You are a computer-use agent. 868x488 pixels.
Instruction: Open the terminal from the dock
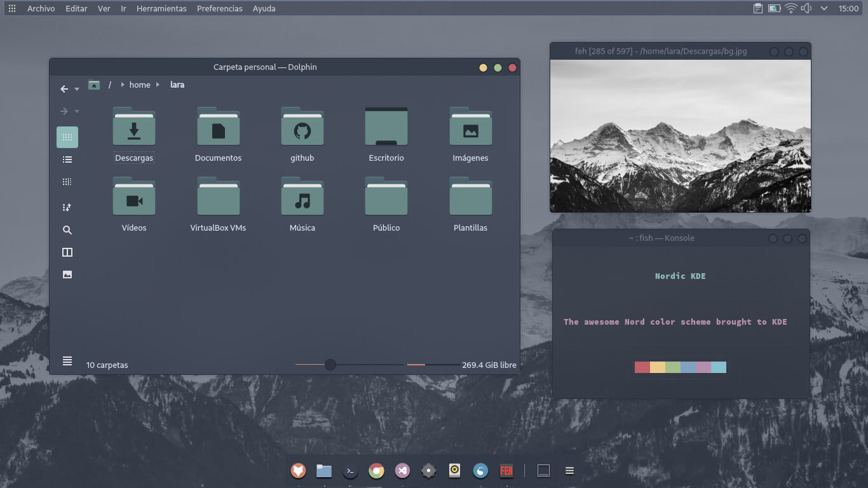(x=350, y=471)
